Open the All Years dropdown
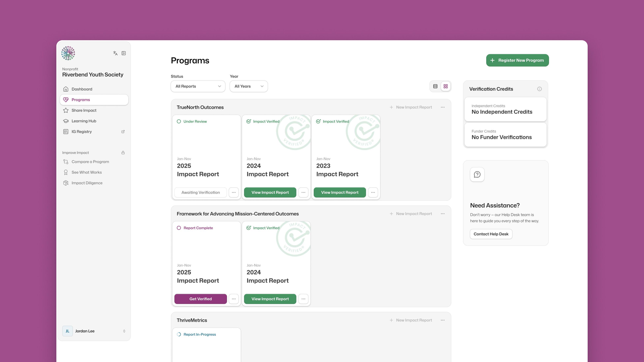This screenshot has width=644, height=362. [x=249, y=86]
